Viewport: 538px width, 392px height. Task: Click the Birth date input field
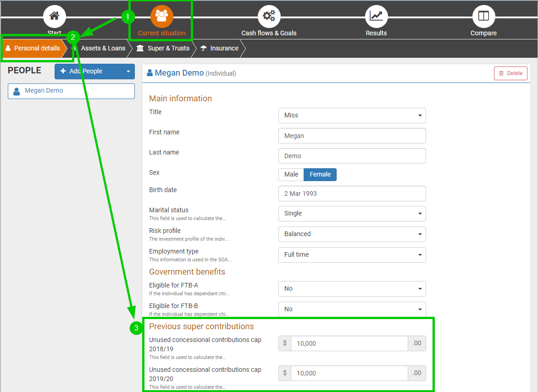pos(352,193)
